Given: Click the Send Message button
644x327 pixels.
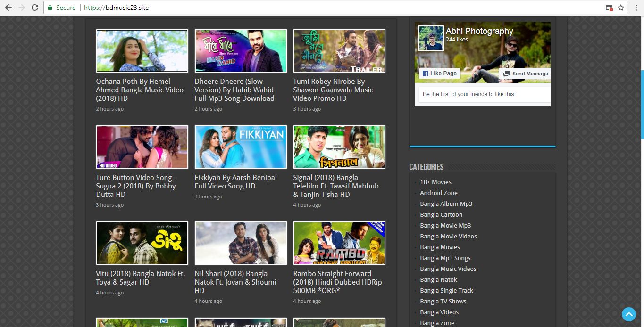Looking at the screenshot, I should [x=525, y=74].
